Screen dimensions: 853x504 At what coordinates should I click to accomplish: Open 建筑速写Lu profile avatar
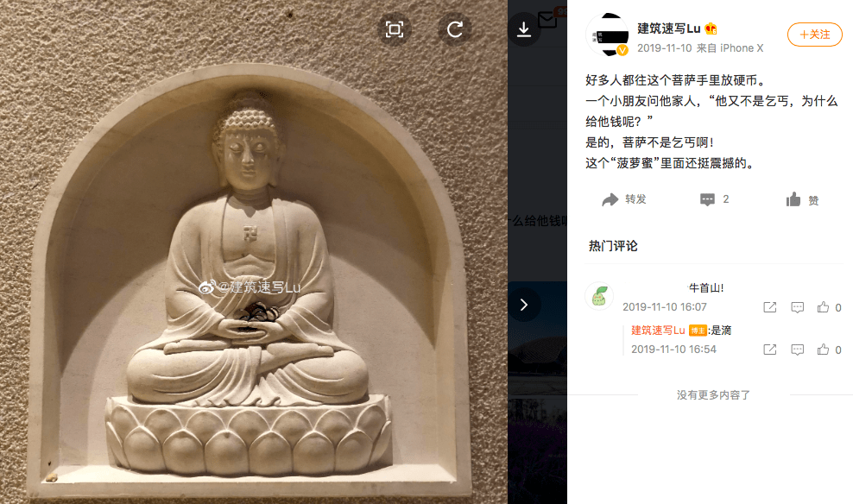click(607, 35)
